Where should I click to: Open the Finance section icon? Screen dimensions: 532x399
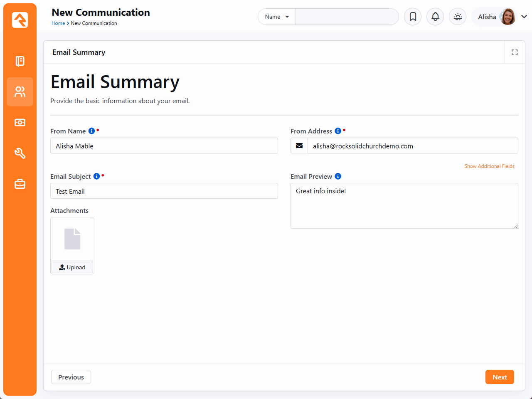click(x=20, y=122)
